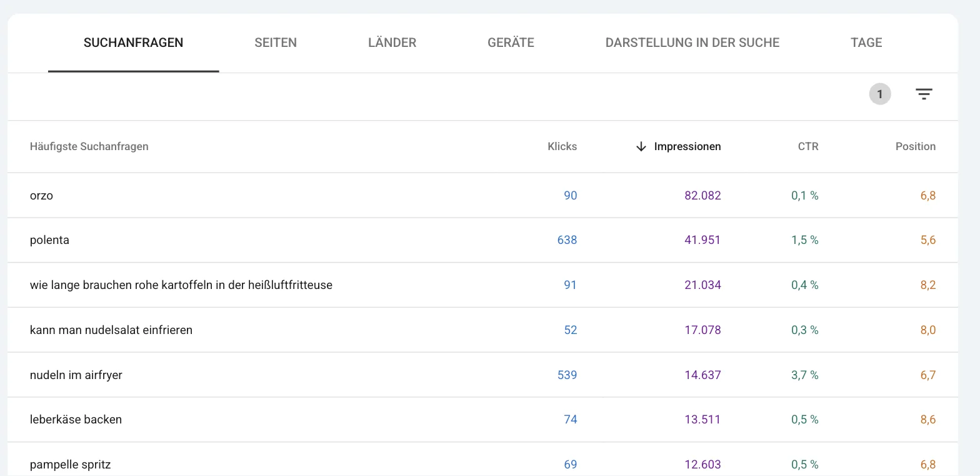Viewport: 980px width, 476px height.
Task: Sort by the Impressionen column header
Action: tap(687, 146)
